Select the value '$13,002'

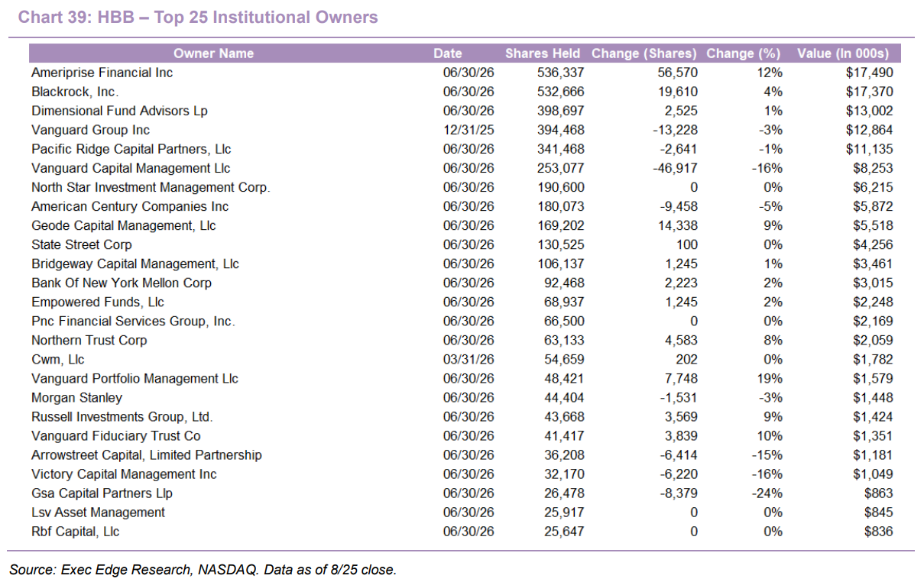870,111
